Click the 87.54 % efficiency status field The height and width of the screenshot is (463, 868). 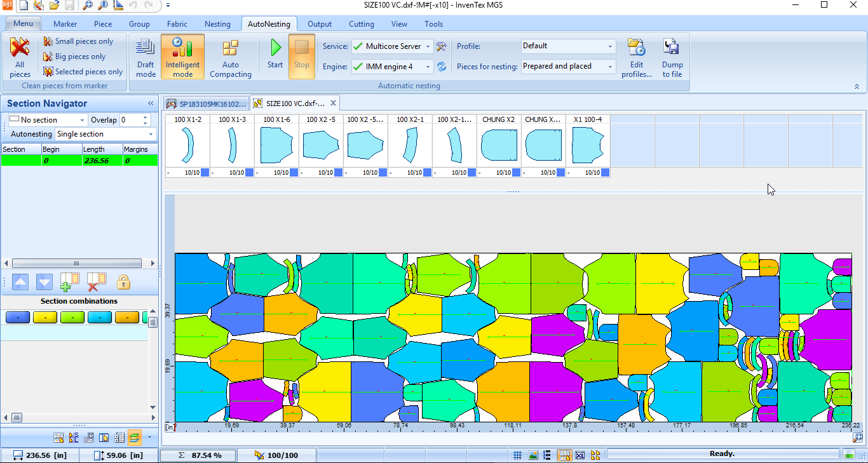click(198, 455)
